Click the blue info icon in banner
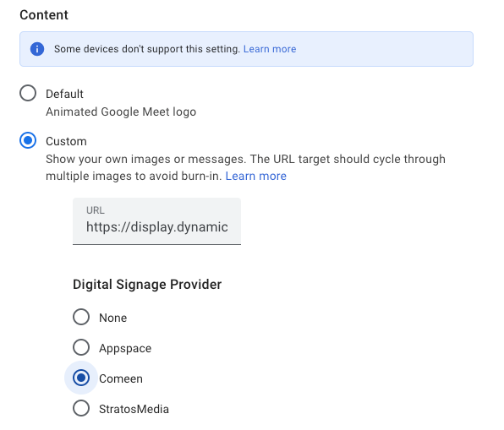This screenshot has height=430, width=504. pos(37,49)
